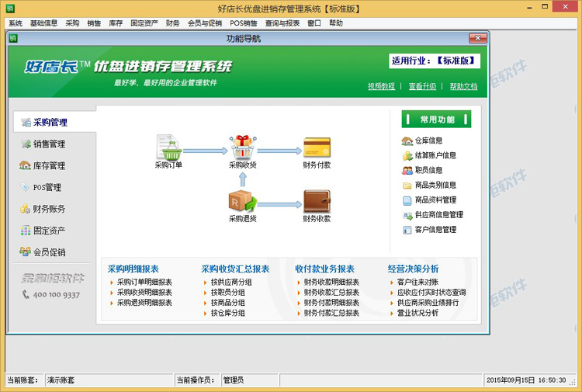
Task: Click the green app icon in 功能导航 title bar
Action: click(13, 38)
